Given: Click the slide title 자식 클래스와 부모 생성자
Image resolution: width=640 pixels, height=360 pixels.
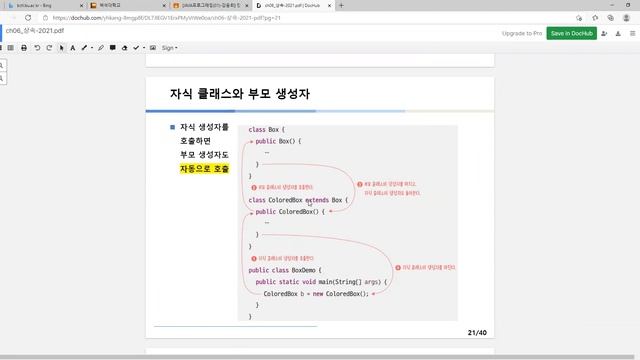Looking at the screenshot, I should [240, 93].
